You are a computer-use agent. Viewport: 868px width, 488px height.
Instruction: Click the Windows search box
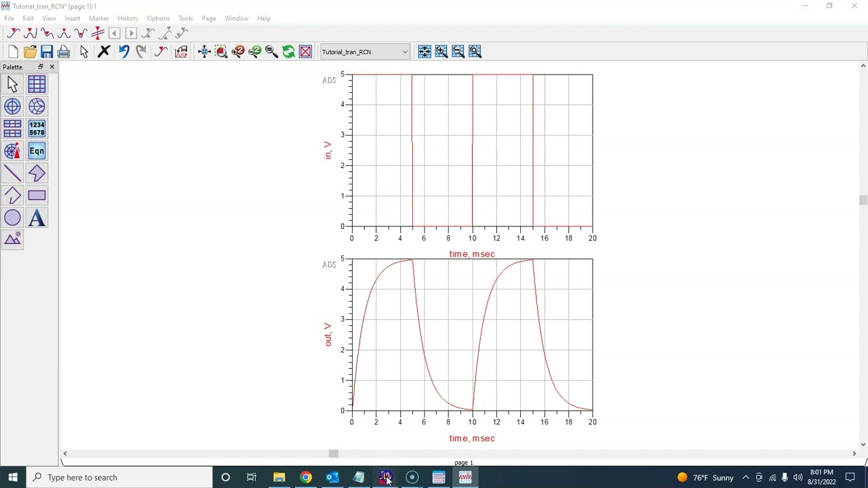click(x=119, y=477)
